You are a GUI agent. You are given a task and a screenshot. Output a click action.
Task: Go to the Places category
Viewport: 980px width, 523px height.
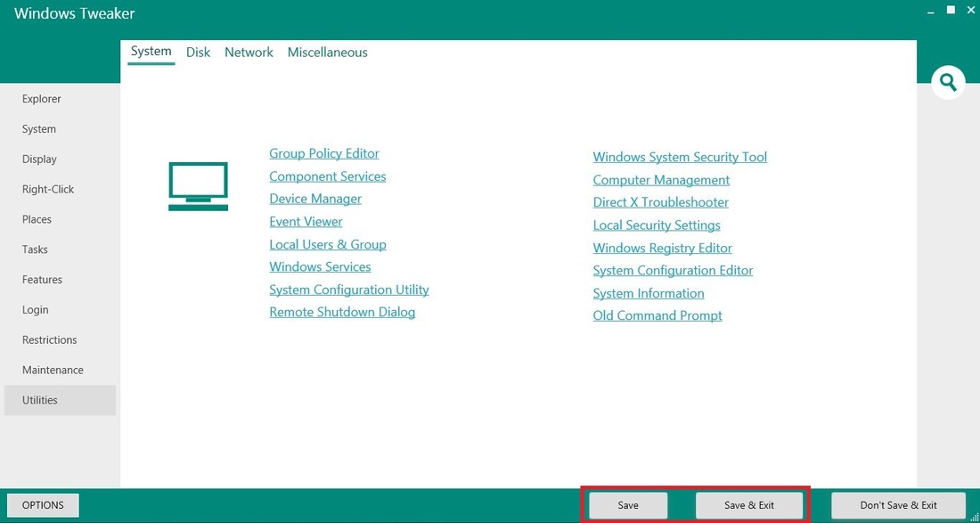pyautogui.click(x=60, y=219)
